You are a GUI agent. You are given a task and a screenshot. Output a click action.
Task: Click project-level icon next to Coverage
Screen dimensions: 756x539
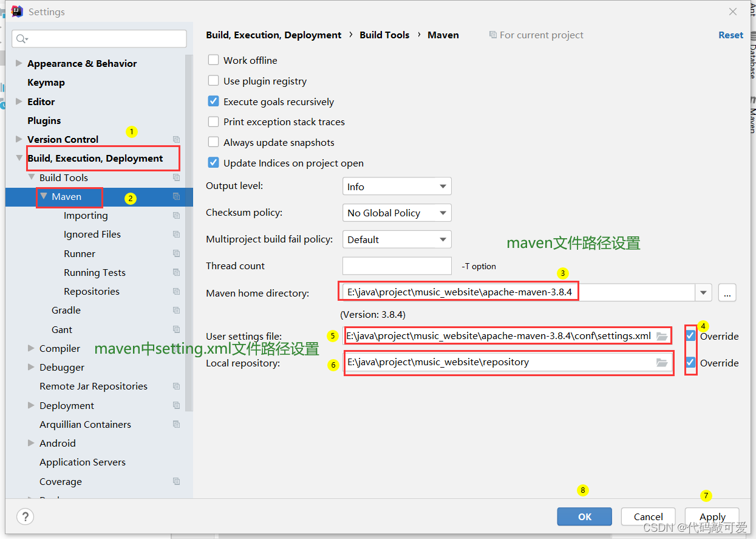(176, 481)
